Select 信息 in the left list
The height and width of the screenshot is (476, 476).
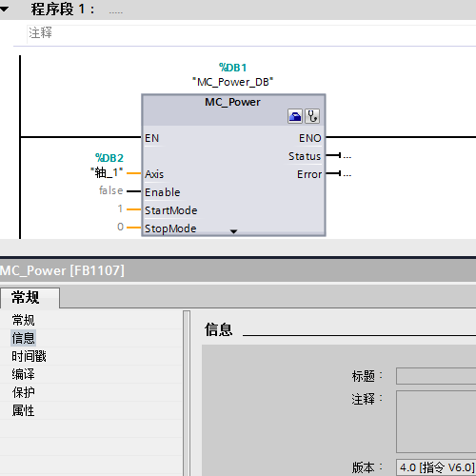(23, 338)
